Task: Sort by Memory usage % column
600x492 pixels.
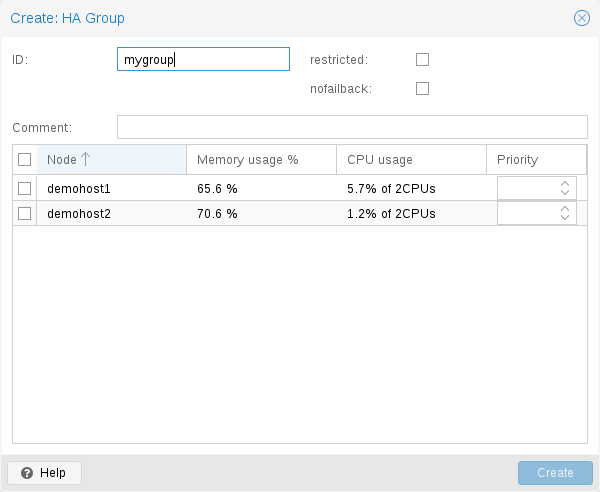Action: click(x=260, y=160)
